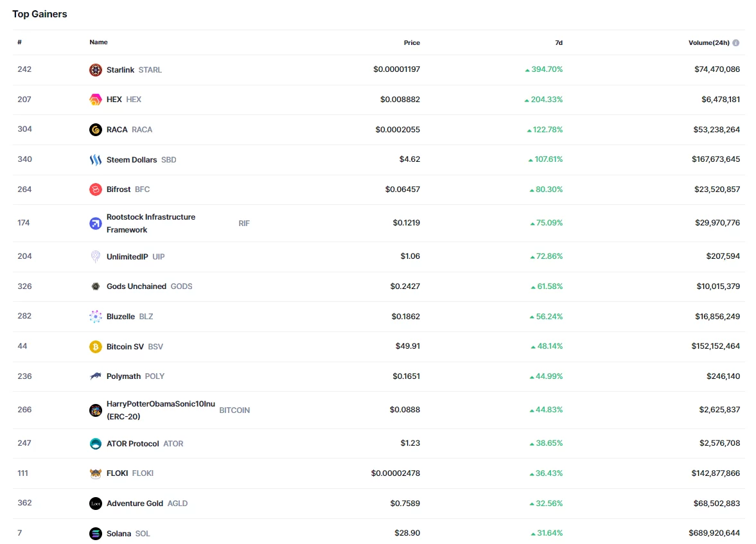Sort table by 7d column header
The height and width of the screenshot is (544, 756).
point(559,43)
